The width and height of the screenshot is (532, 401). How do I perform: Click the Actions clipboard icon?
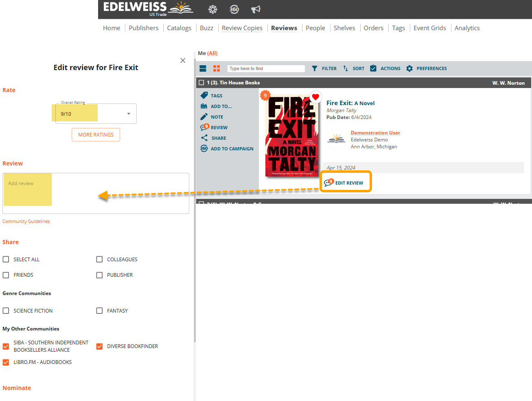point(373,68)
